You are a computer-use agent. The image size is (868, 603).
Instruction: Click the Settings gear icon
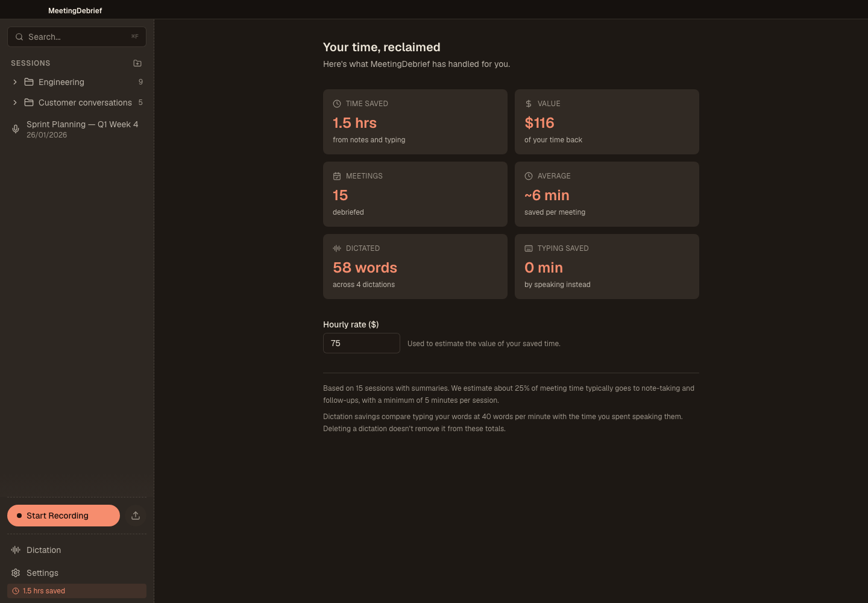[x=16, y=573]
